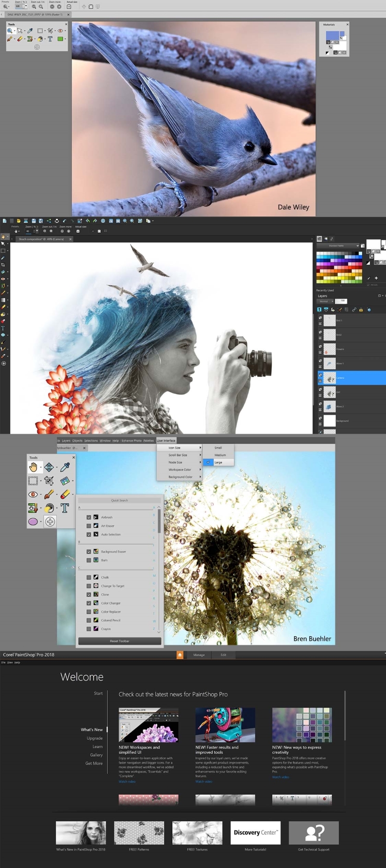Open the User Interface menu
Viewport: 386px width, 868px height.
click(x=166, y=441)
